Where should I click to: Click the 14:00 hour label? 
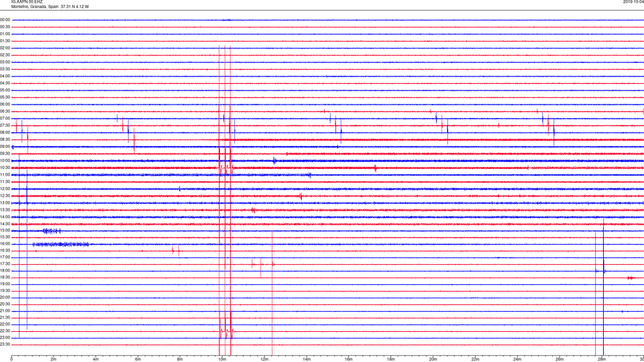coord(5,217)
